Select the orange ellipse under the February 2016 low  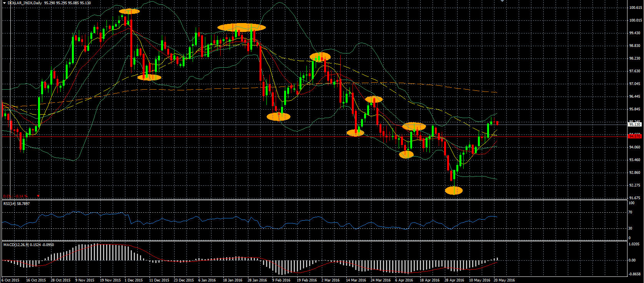(278, 117)
